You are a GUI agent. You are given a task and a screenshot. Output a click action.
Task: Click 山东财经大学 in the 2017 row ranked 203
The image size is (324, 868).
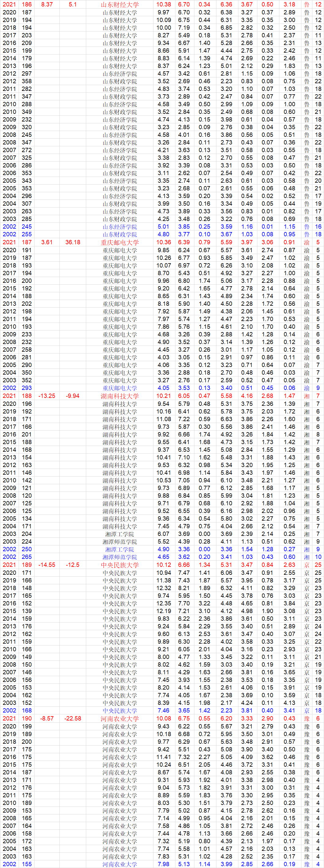coord(120,36)
